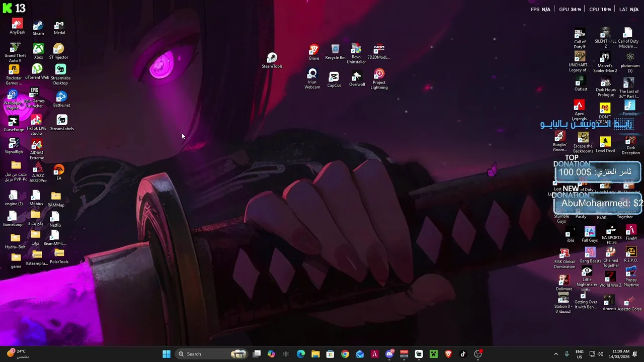Select the Hydra+Bolt folder
644x362 pixels.
pyautogui.click(x=15, y=242)
